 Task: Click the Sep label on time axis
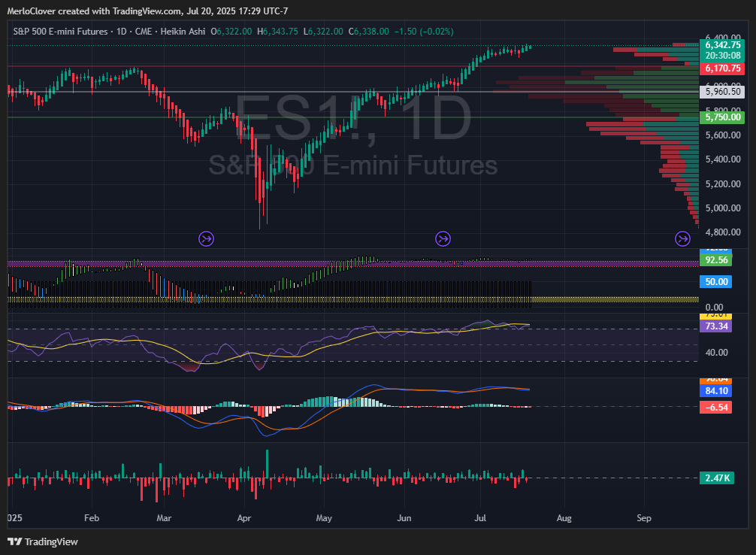click(644, 518)
